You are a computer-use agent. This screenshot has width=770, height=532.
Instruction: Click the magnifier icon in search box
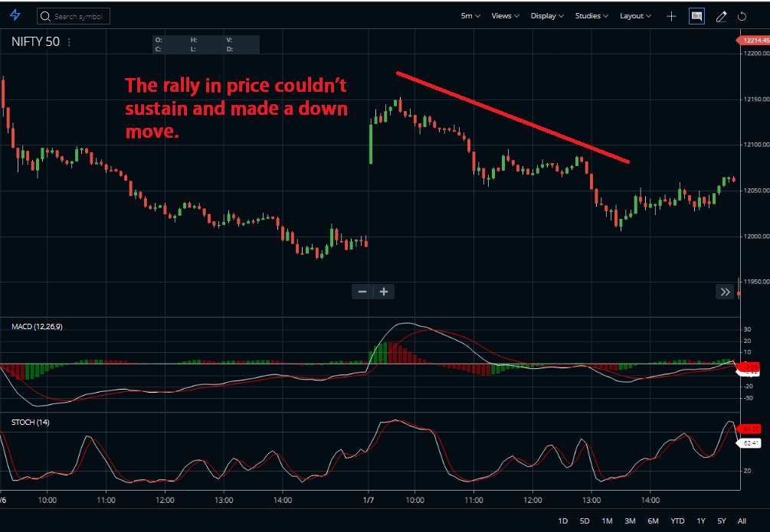[x=46, y=16]
